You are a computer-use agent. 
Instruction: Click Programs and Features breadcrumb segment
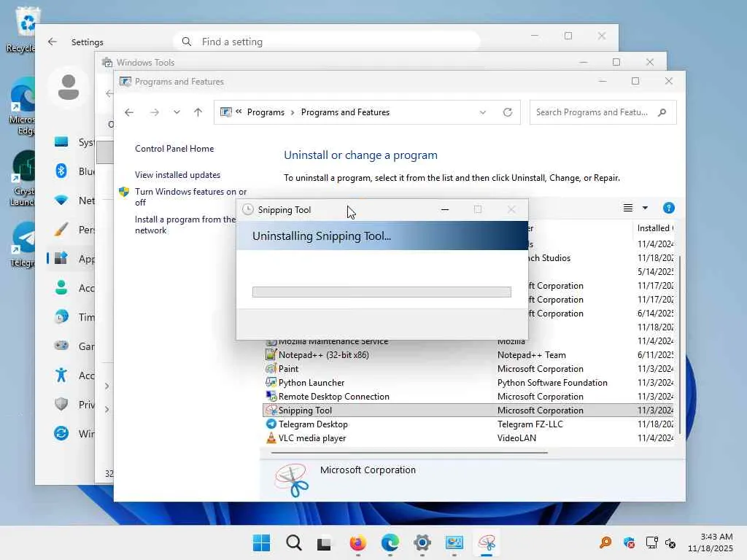[x=345, y=112]
